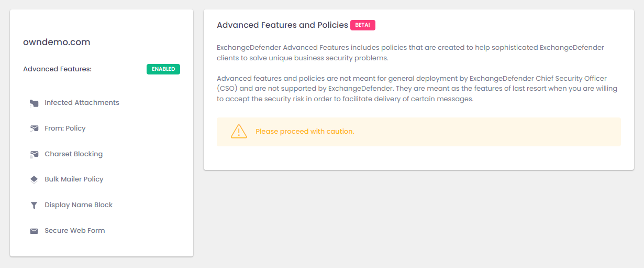Select the From: Policy menu label
Screen dimensions: 644x268
click(65, 128)
